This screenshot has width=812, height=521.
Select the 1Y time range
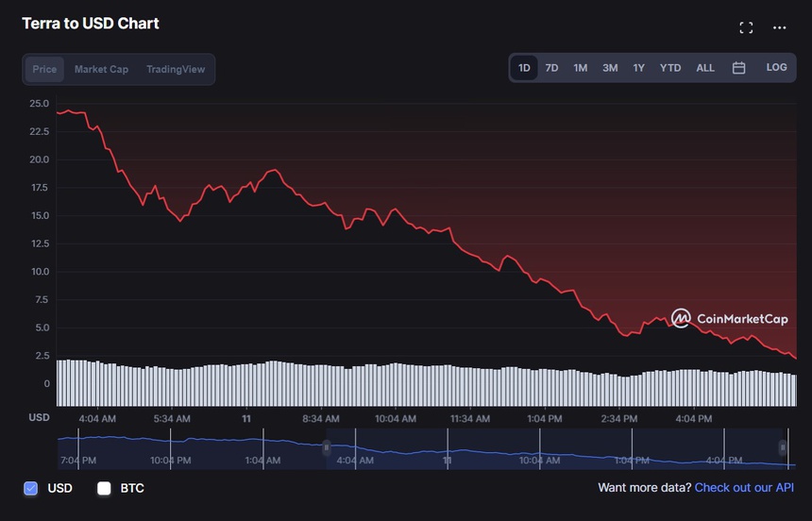pyautogui.click(x=639, y=68)
